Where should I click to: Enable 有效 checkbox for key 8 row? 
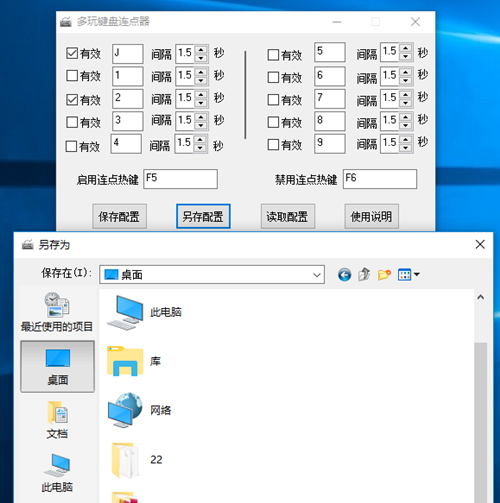(273, 122)
